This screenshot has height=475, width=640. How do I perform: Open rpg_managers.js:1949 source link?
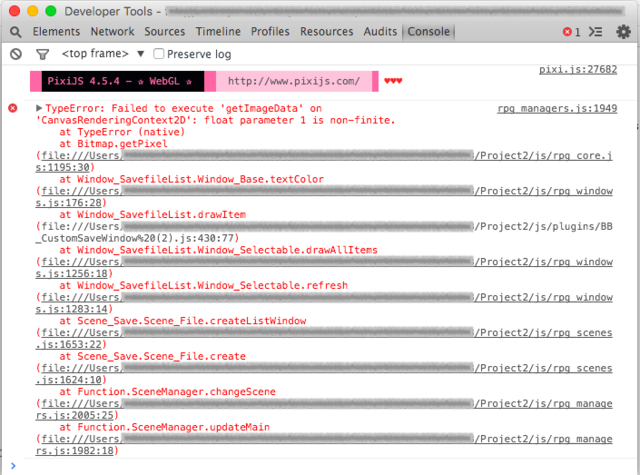(x=557, y=109)
